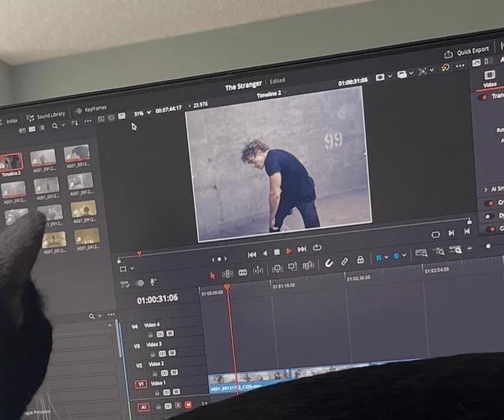Toggle the loop playback icon
The image size is (504, 420).
[x=317, y=247]
